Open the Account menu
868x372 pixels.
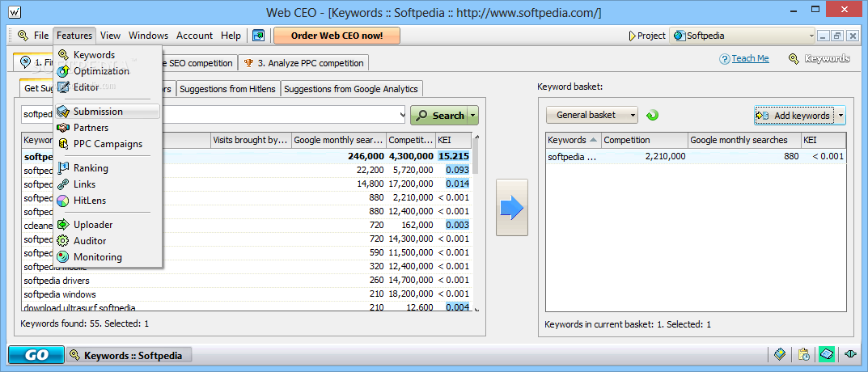tap(194, 36)
